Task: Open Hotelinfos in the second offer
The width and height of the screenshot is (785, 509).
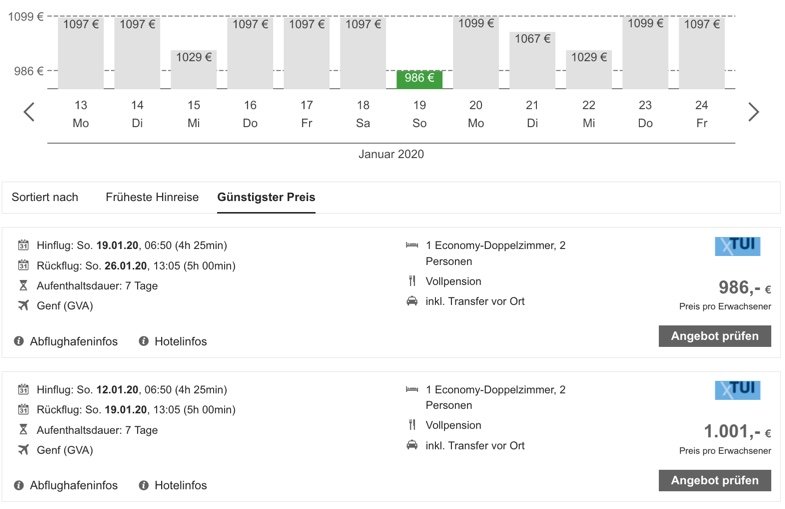Action: tap(180, 486)
